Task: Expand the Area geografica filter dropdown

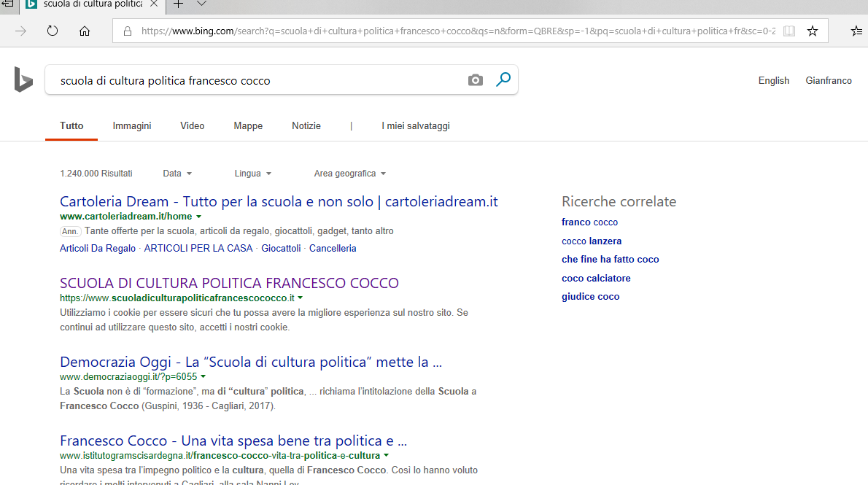Action: click(350, 174)
